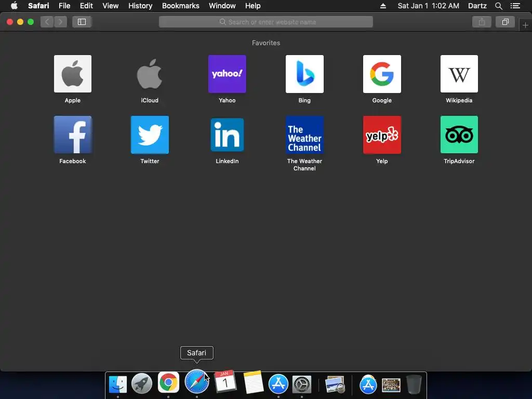This screenshot has height=399, width=532.
Task: Click the Favorites heading
Action: click(266, 43)
